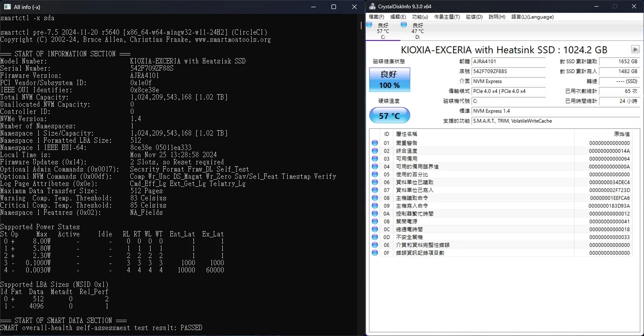Viewport: 644px width, 336px height.
Task: Click the status orb for row 0C 總通電時間
Action: 375,230
